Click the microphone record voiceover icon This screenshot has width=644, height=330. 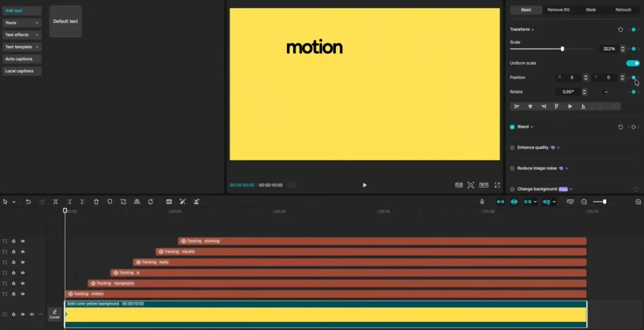click(482, 202)
